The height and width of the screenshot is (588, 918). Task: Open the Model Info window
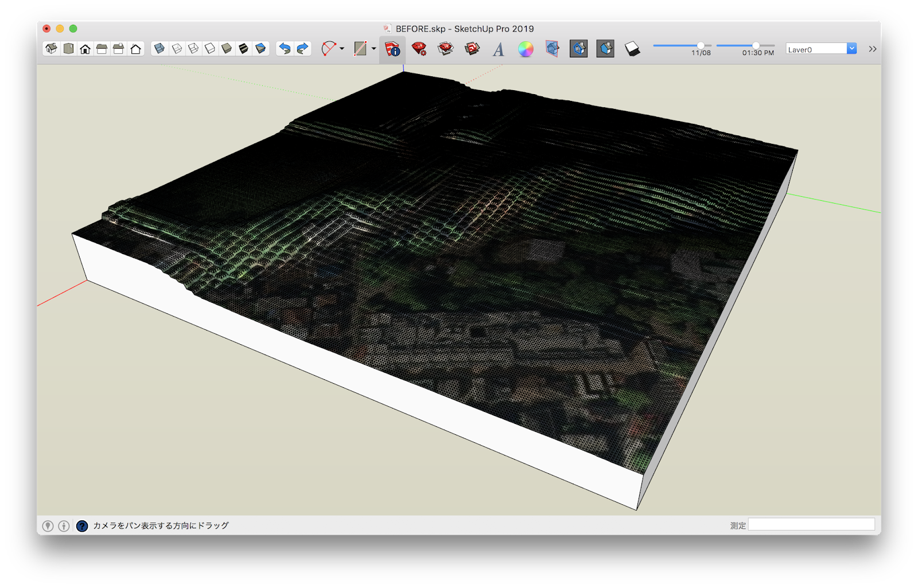tap(392, 49)
